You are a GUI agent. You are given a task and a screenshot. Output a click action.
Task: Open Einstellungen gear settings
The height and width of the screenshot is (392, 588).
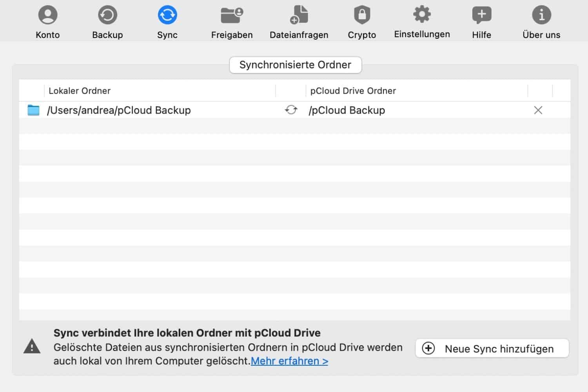pos(422,22)
